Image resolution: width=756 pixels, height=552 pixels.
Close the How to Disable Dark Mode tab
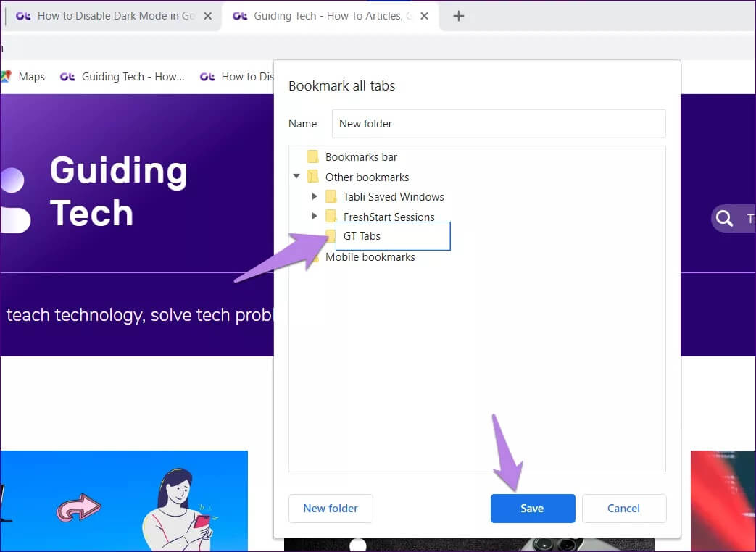[208, 16]
